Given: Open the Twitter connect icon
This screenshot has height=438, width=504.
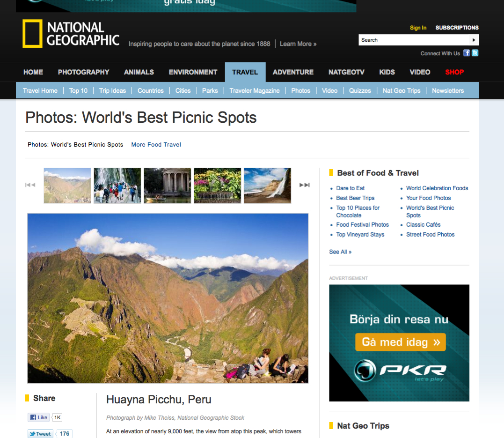Looking at the screenshot, I should 475,53.
